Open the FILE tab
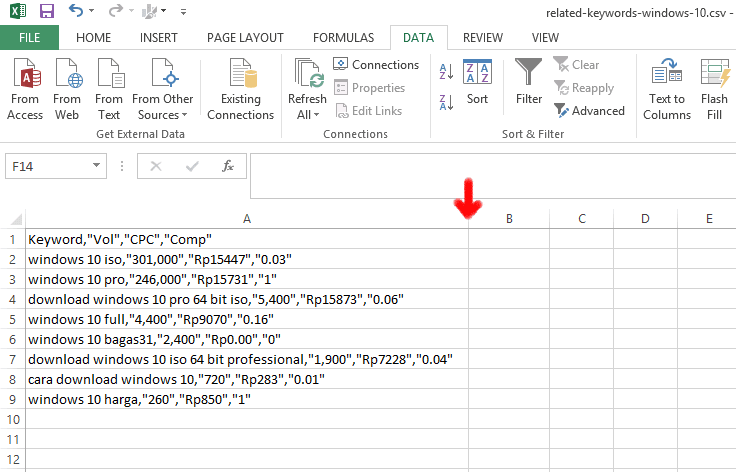The width and height of the screenshot is (736, 472). [x=30, y=38]
